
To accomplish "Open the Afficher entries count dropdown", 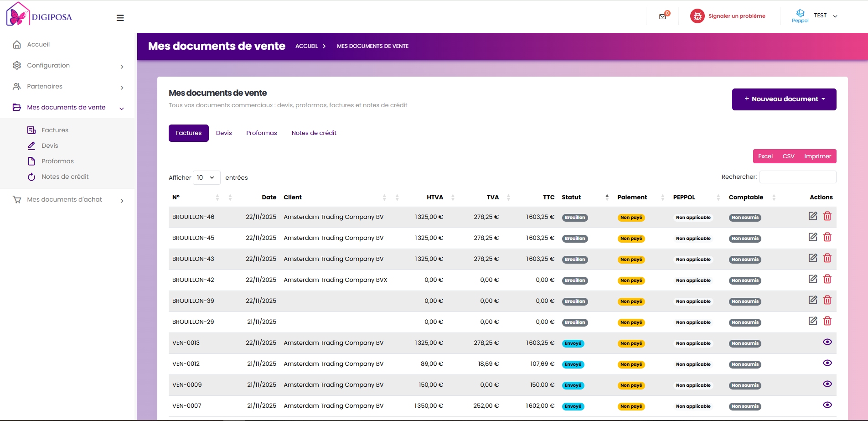I will [x=207, y=177].
